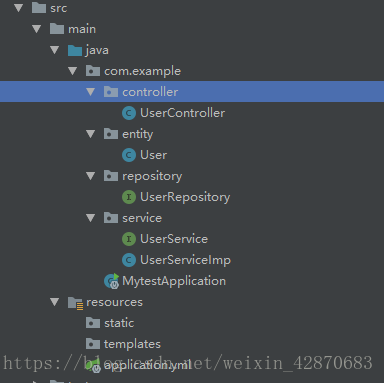Click the UserServiceImp class icon
384x383 pixels.
(x=129, y=260)
